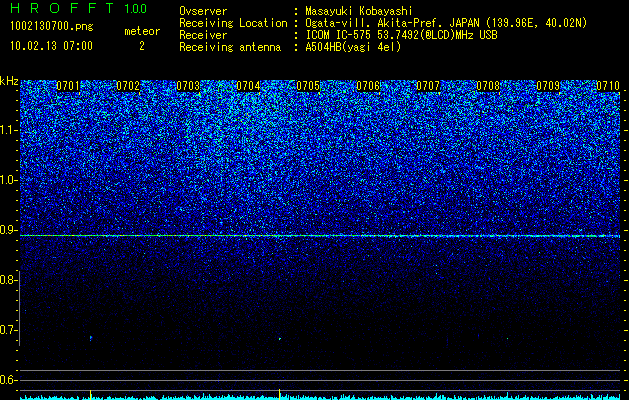Click the Ogata-vill. Akita-Pref. JAPAN location text
This screenshot has height=400, width=629.
[446, 23]
